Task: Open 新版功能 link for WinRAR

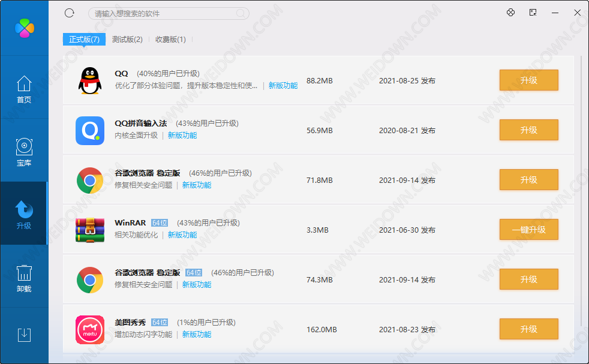Action: [x=182, y=235]
